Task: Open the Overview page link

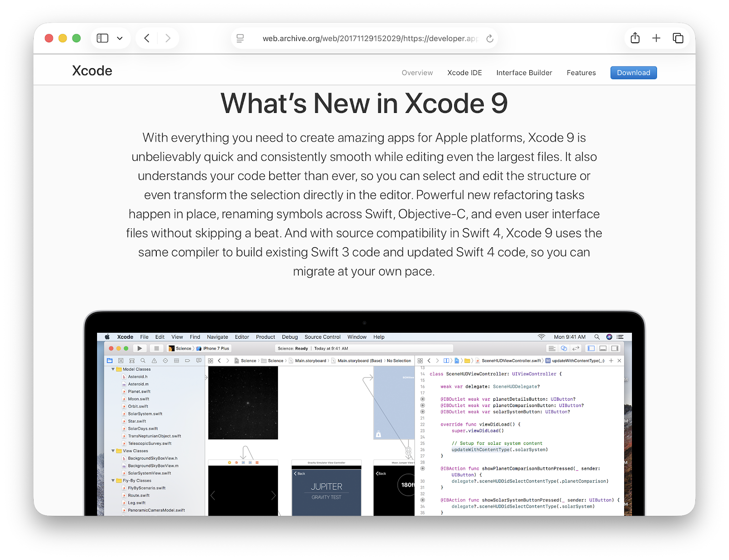Action: point(417,73)
